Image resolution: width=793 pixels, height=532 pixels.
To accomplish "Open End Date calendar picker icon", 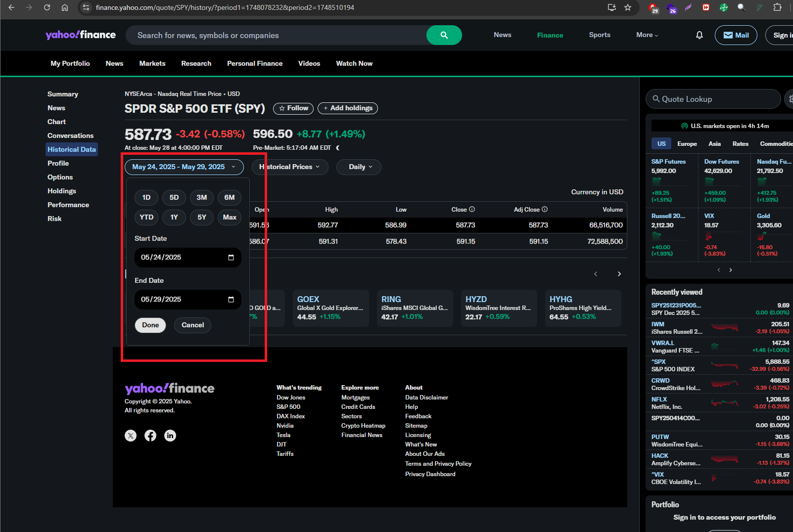I will pos(231,300).
